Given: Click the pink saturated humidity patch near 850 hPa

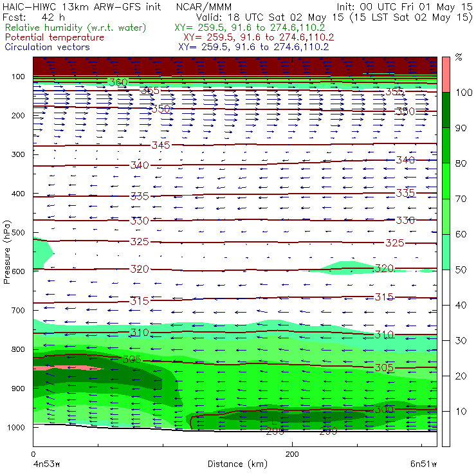Looking at the screenshot, I should tap(67, 368).
